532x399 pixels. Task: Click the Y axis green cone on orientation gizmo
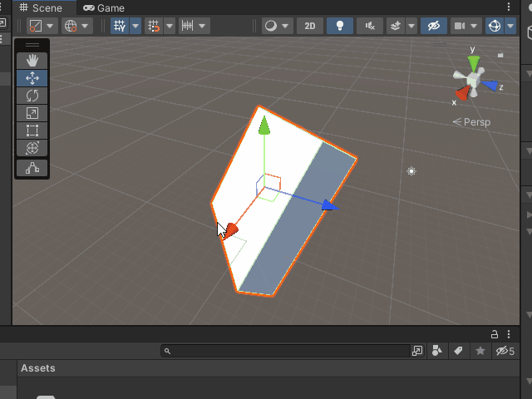tap(474, 63)
